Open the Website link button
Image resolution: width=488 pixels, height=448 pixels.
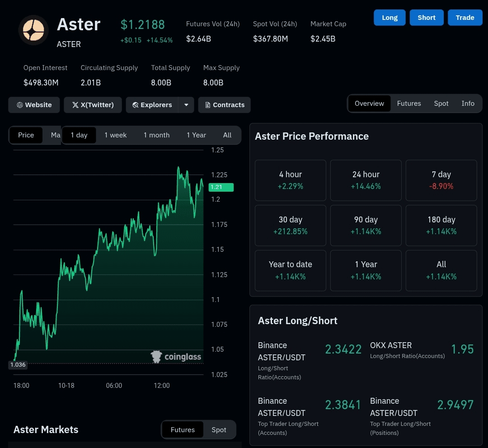[x=34, y=105]
